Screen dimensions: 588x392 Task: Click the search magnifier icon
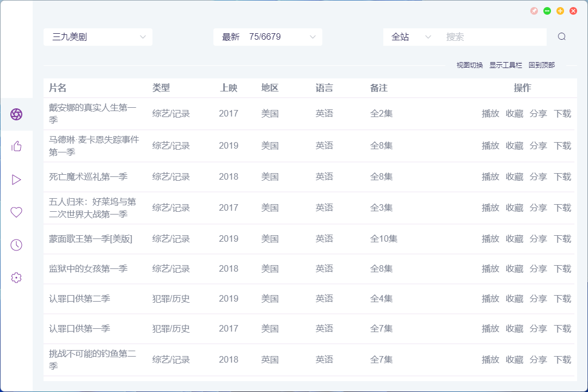pyautogui.click(x=561, y=36)
